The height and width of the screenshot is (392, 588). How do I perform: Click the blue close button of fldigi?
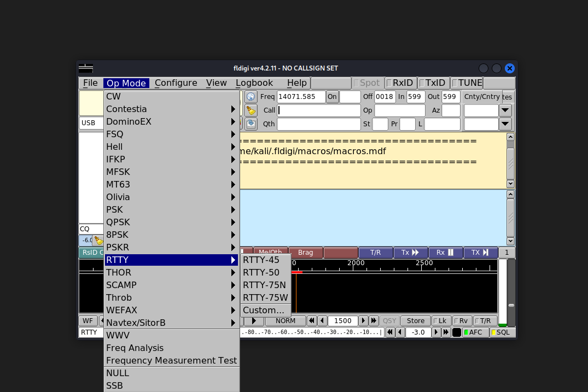pos(509,68)
